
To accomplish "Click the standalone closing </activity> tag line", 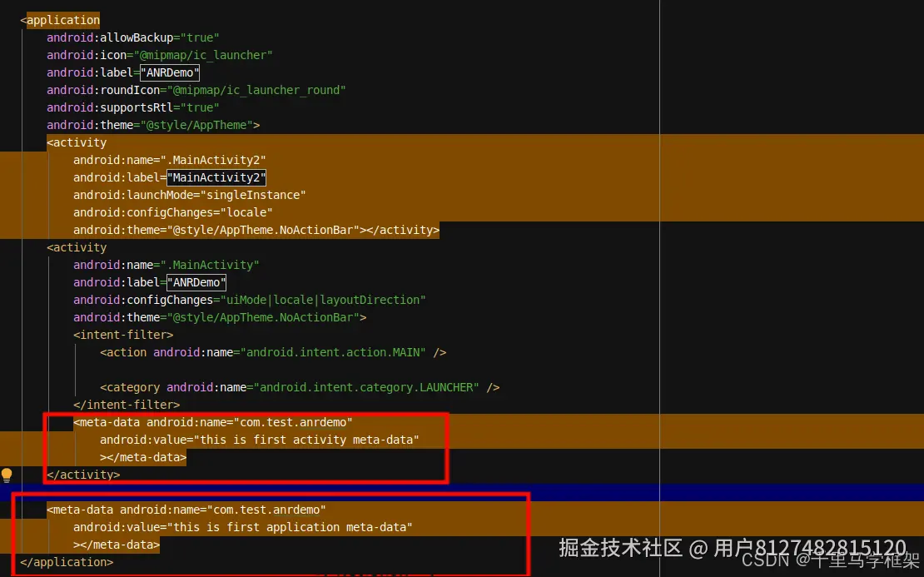I will [83, 475].
